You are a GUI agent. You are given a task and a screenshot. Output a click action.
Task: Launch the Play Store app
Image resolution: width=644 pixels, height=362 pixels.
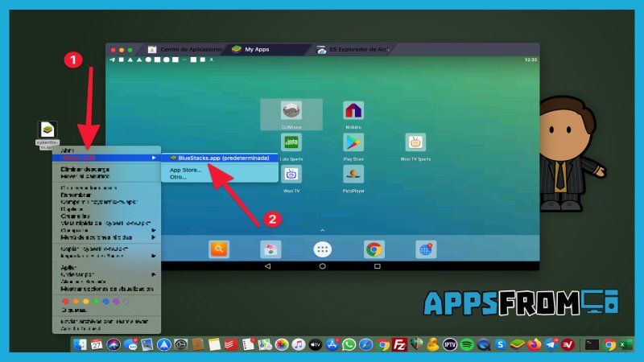click(353, 142)
